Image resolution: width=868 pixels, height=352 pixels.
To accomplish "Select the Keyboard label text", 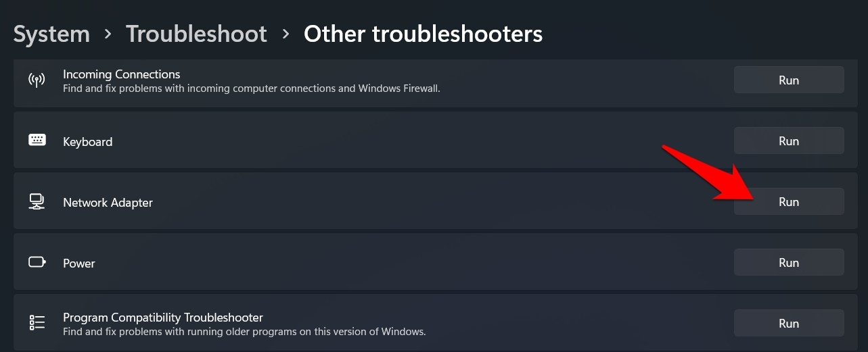I will click(87, 142).
